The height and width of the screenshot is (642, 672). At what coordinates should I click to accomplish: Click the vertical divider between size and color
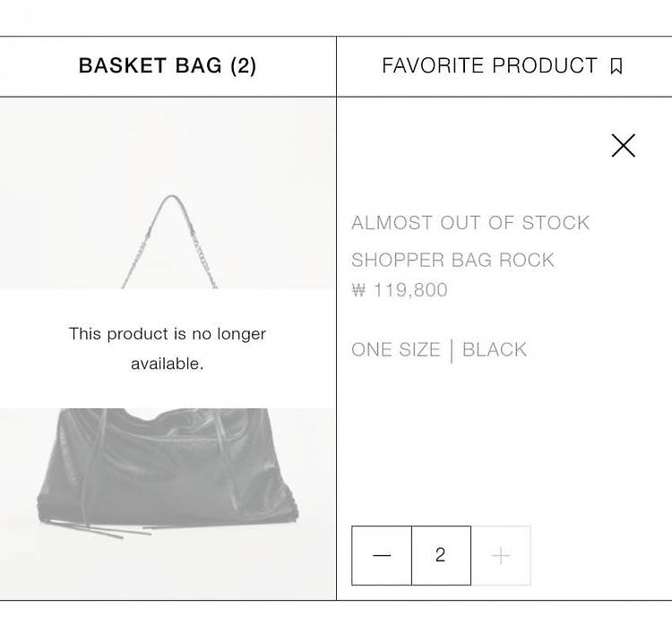coord(452,351)
